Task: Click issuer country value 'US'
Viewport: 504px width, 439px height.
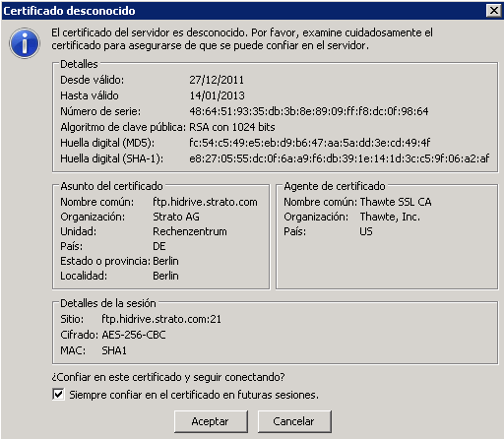Action: point(366,231)
